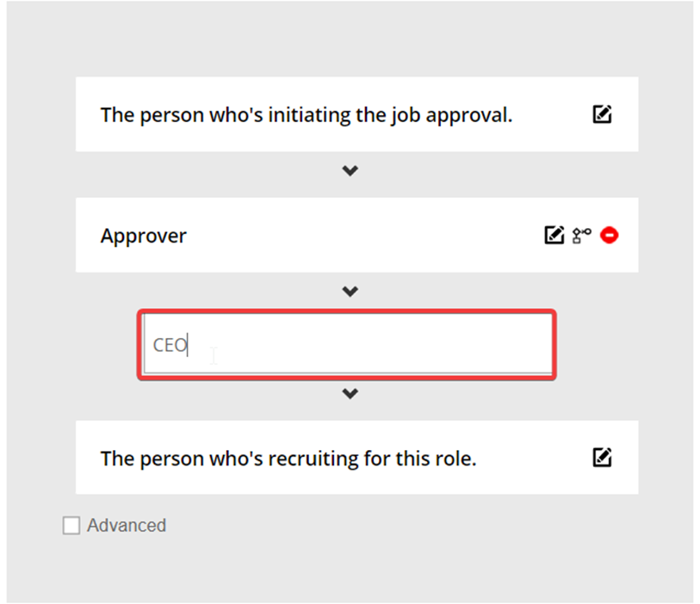Viewport: 700px width, 604px height.
Task: Edit the job approval initiator step
Action: coord(602,114)
